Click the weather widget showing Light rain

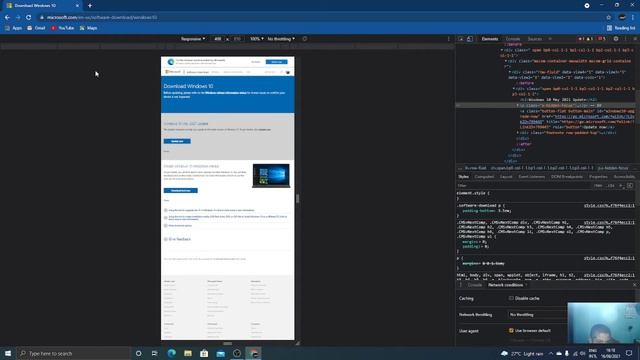[x=522, y=353]
